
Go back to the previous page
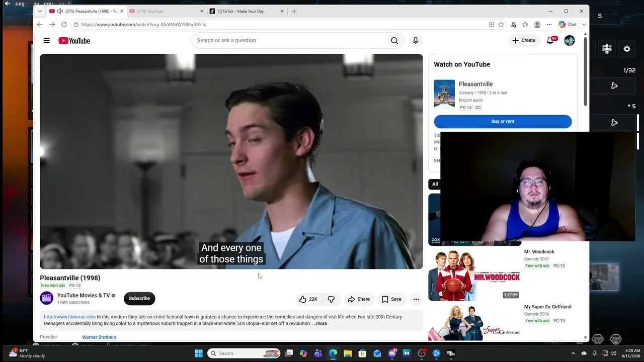(40, 25)
